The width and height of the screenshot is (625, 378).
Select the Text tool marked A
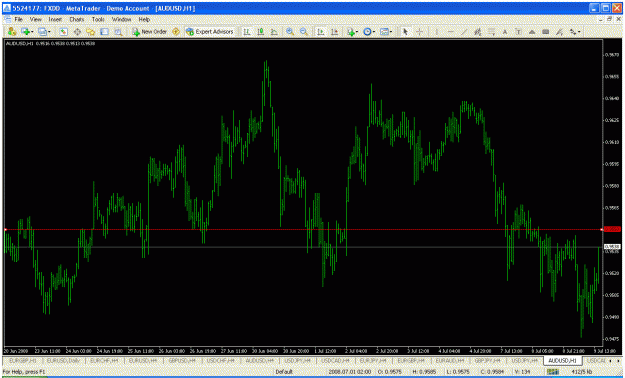point(505,32)
